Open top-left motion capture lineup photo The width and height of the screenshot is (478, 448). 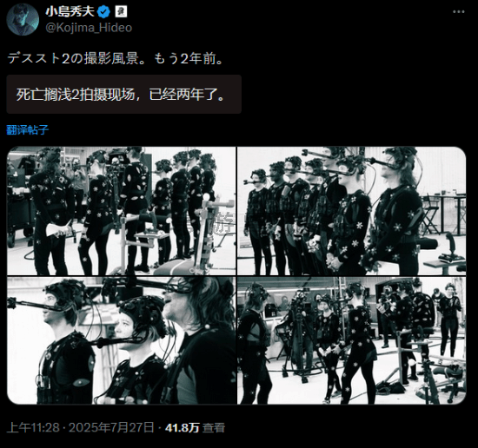click(x=122, y=211)
